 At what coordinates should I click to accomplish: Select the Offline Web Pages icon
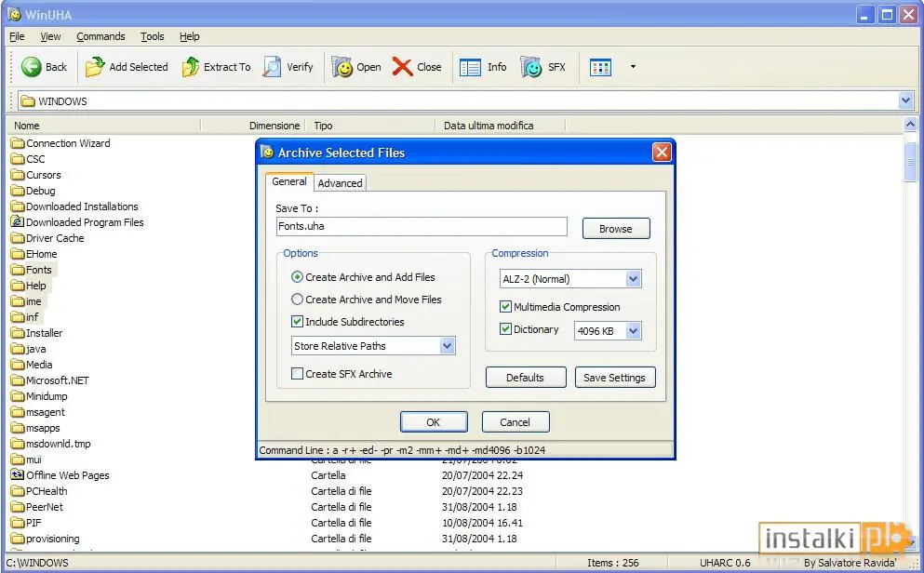pyautogui.click(x=18, y=474)
